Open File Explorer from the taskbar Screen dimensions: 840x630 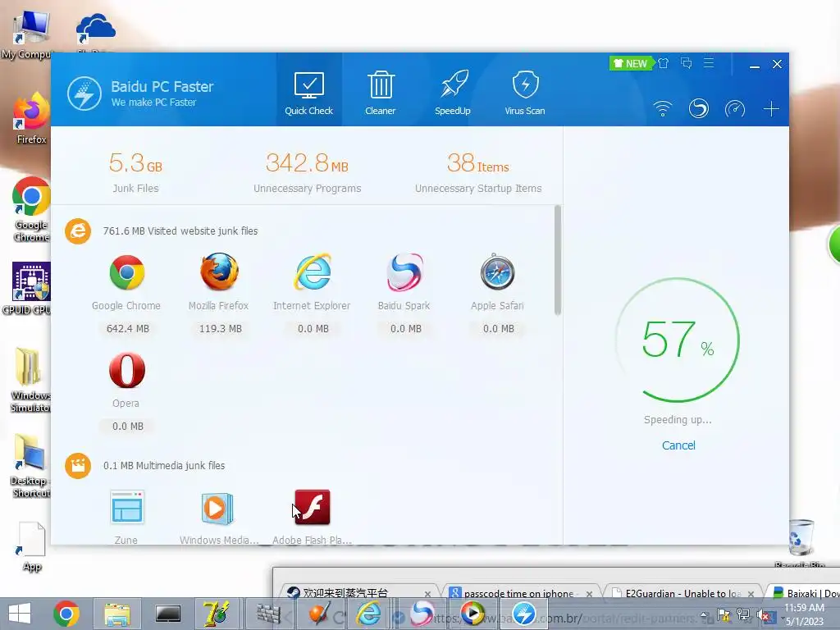(x=117, y=614)
